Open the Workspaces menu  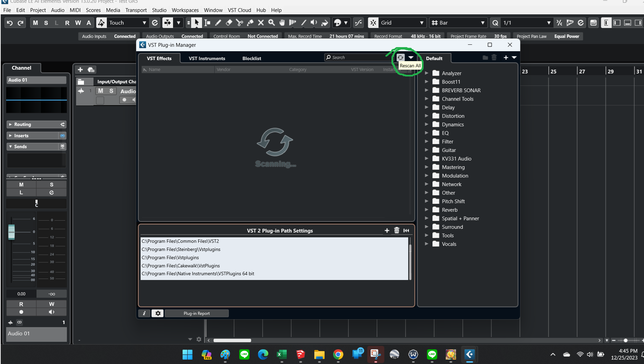[185, 10]
